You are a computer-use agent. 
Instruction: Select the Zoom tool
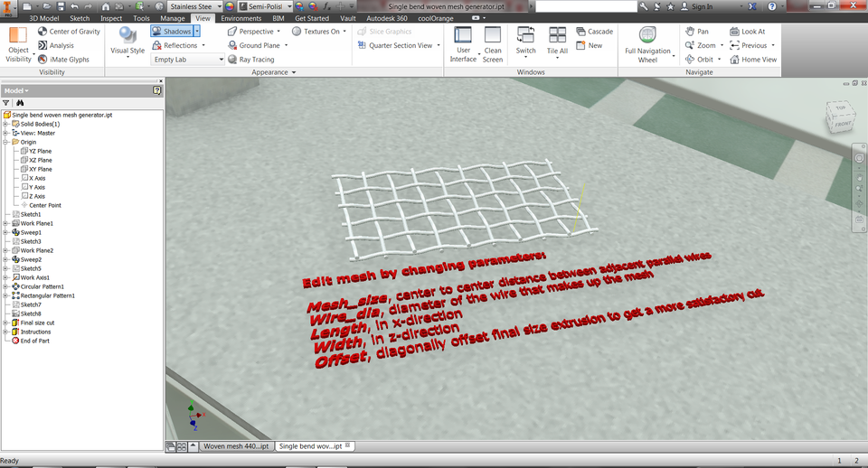tap(700, 45)
